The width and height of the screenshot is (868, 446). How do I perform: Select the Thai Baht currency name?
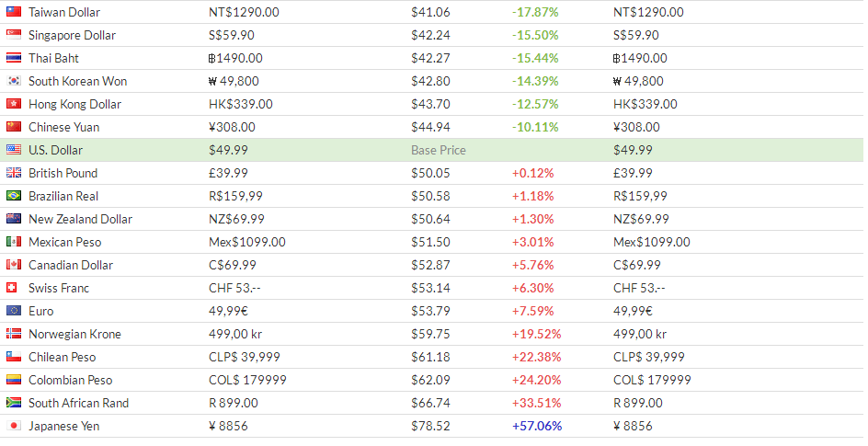coord(53,58)
